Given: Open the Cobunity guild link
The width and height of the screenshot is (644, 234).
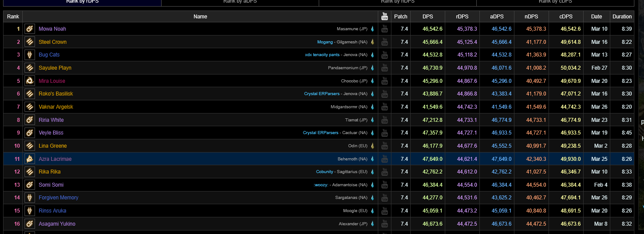Looking at the screenshot, I should (324, 172).
